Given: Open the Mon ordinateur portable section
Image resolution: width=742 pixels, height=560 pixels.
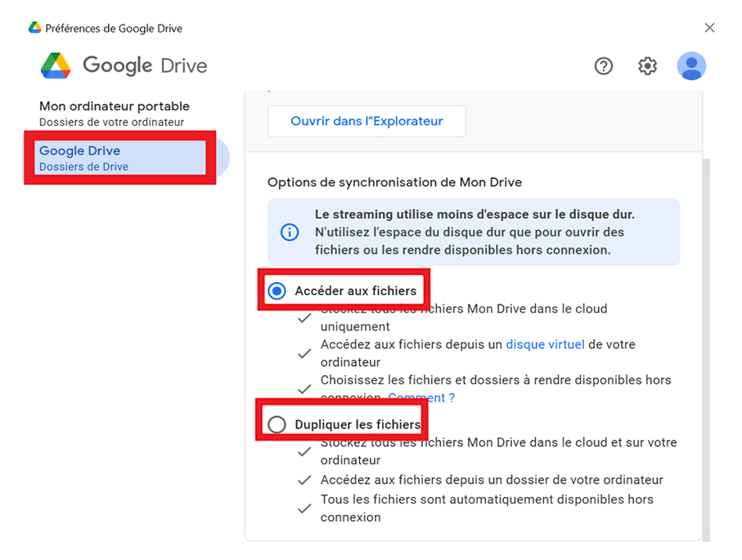Looking at the screenshot, I should tap(115, 114).
